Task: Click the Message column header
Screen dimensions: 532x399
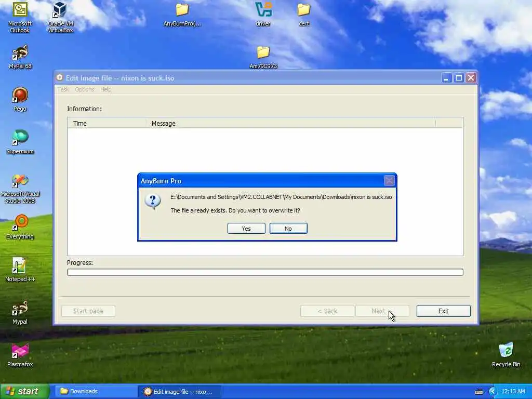Action: (x=291, y=123)
